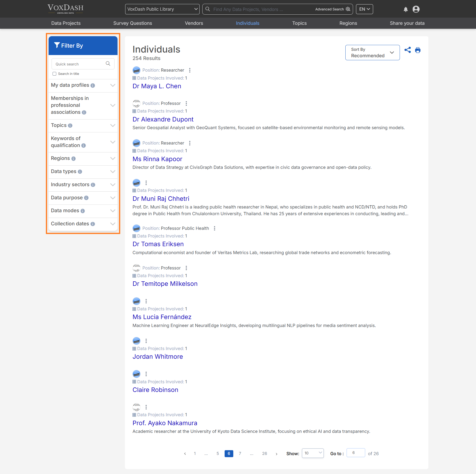The image size is (476, 474).
Task: Enable the Search in title checkbox
Action: (55, 74)
